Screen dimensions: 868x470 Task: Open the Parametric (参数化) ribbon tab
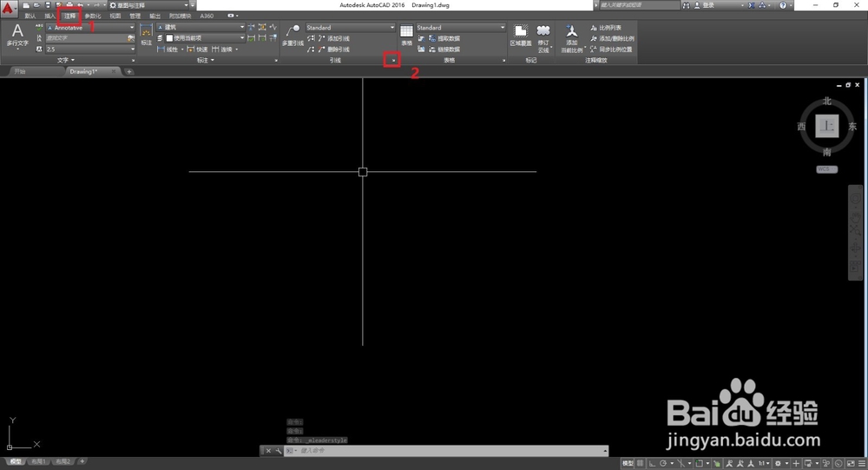93,17
